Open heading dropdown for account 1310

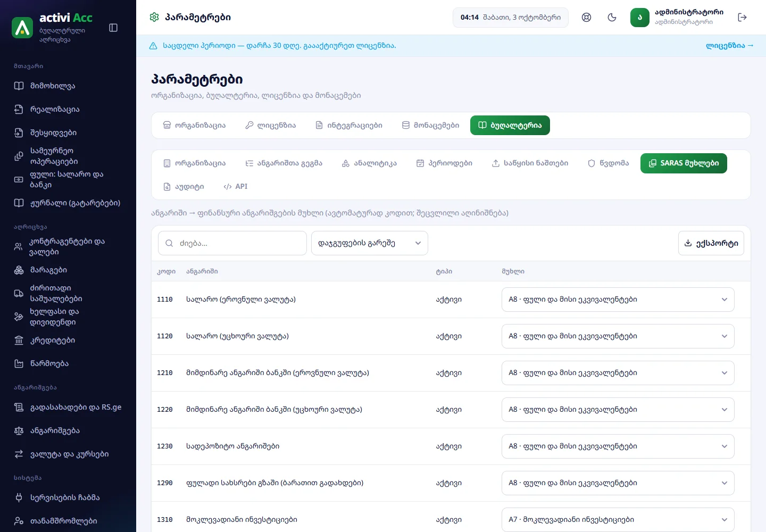(x=618, y=520)
